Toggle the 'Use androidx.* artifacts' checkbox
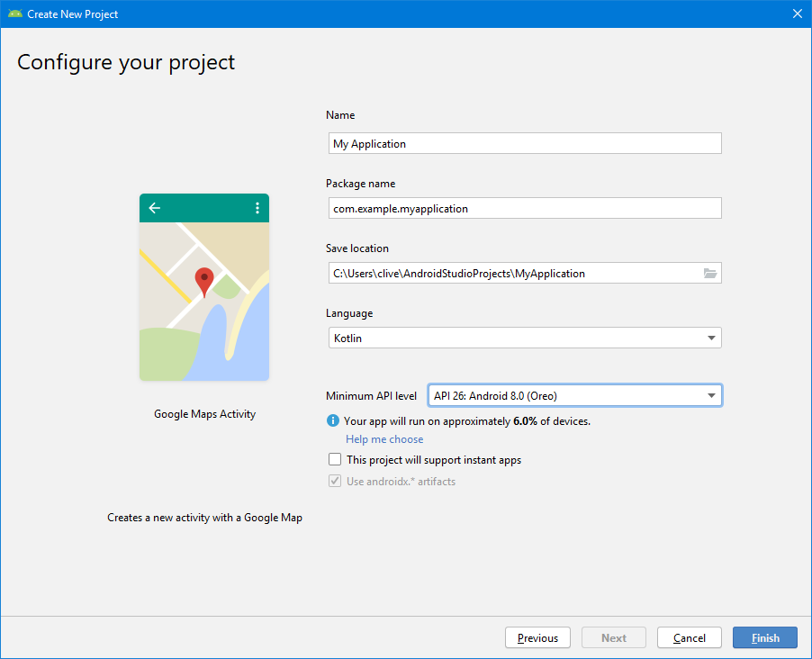Viewport: 812px width, 659px height. (335, 482)
